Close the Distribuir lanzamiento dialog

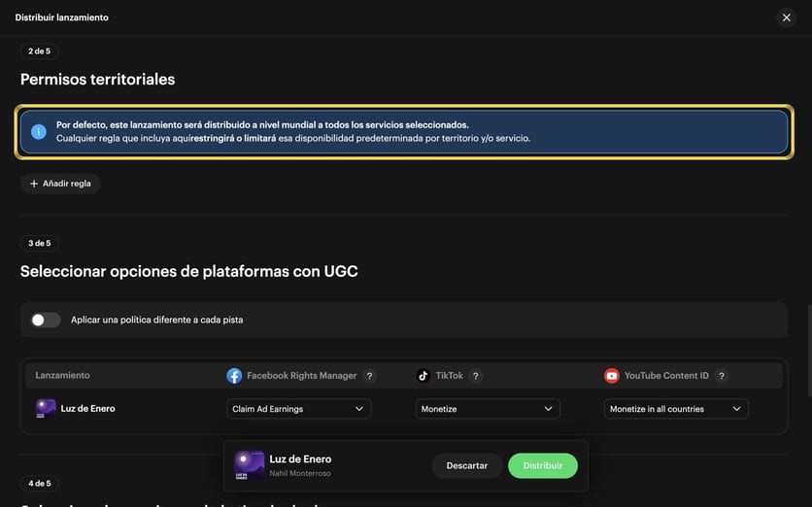point(786,17)
